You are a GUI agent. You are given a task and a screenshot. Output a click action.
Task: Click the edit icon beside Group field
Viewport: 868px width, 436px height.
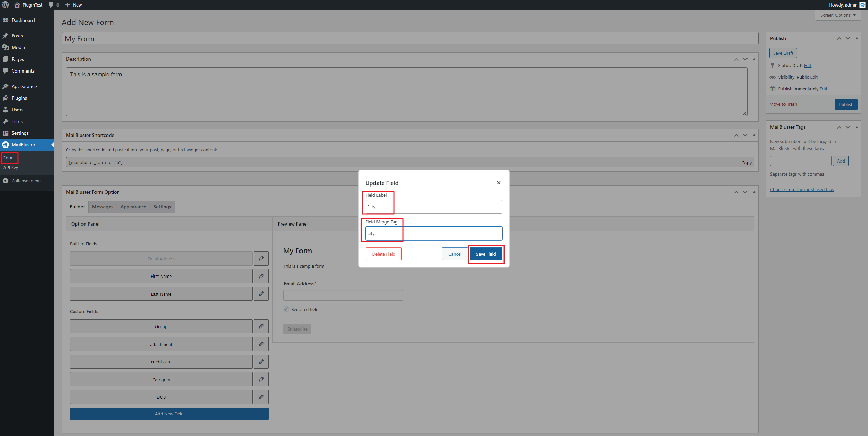[261, 326]
